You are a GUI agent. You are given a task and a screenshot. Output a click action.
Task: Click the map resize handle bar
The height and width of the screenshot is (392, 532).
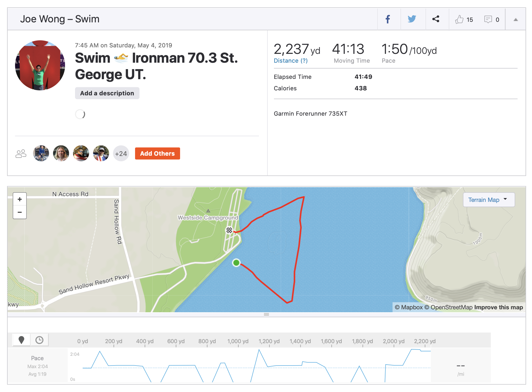click(x=266, y=315)
